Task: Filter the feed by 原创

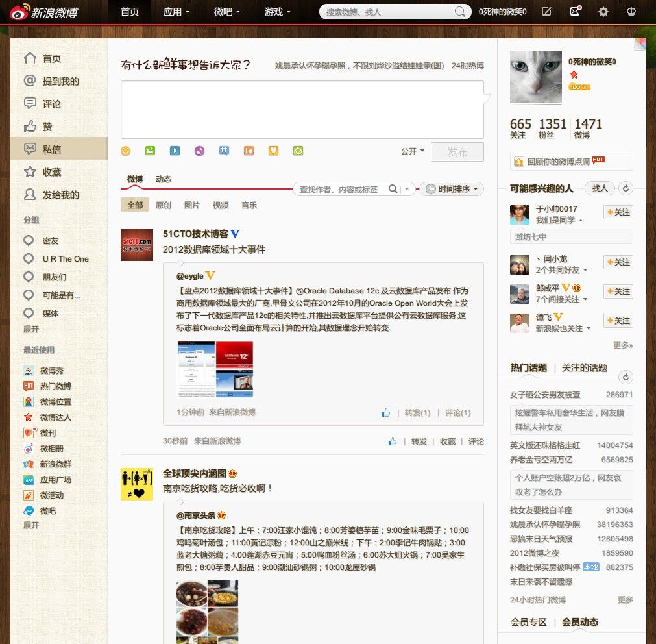Action: [x=163, y=205]
